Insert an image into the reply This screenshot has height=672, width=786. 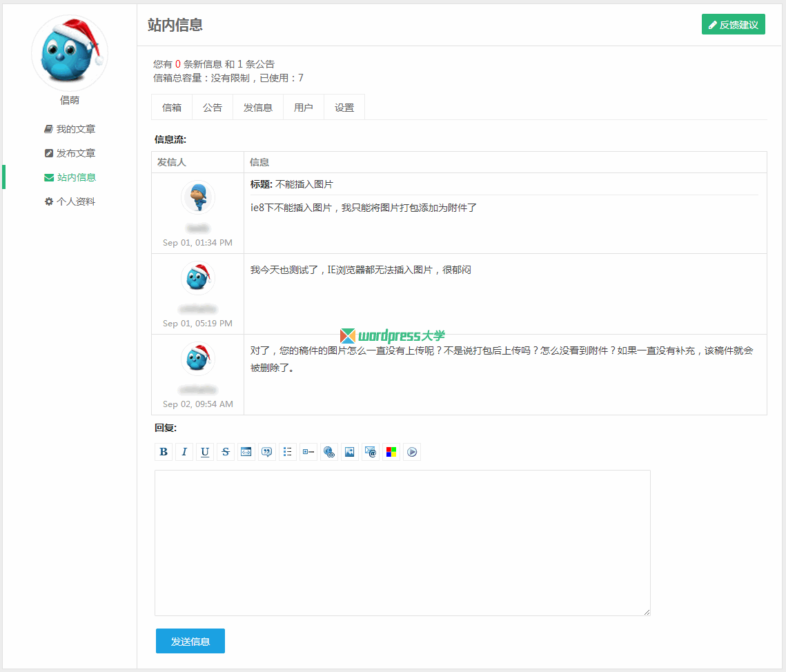pyautogui.click(x=350, y=452)
